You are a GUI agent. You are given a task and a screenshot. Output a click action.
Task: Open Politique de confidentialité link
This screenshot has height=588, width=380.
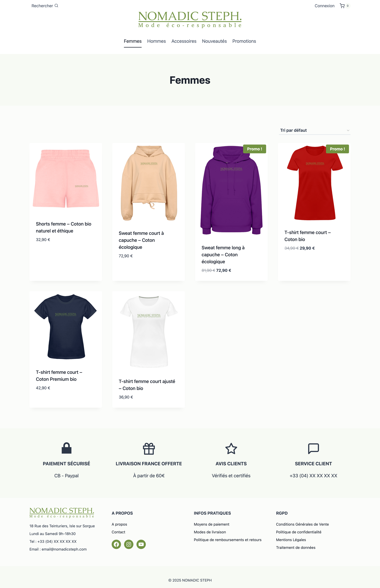pos(299,532)
